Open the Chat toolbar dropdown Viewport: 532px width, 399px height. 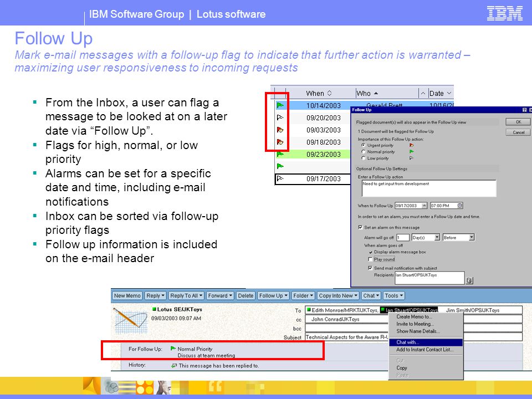tap(371, 295)
